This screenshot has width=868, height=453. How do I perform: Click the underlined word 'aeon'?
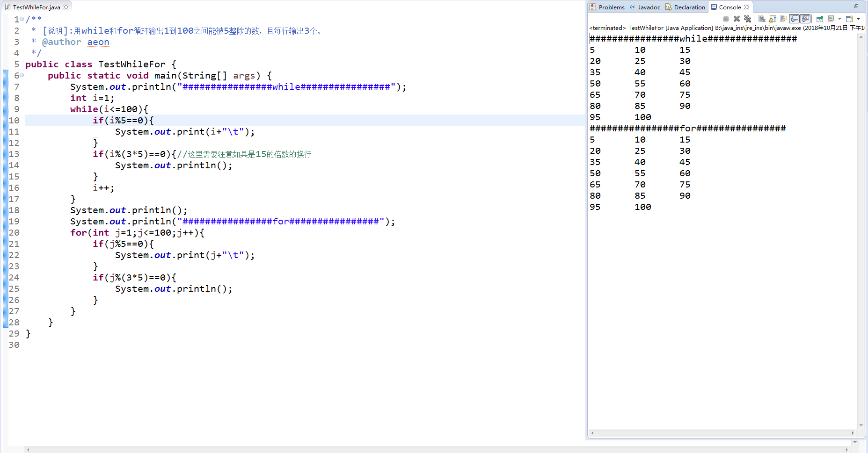pyautogui.click(x=98, y=42)
